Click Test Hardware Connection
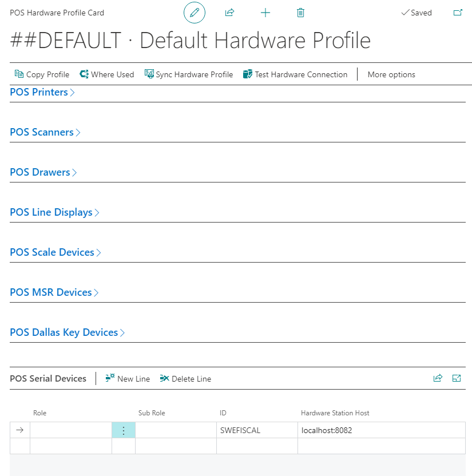 pyautogui.click(x=295, y=74)
